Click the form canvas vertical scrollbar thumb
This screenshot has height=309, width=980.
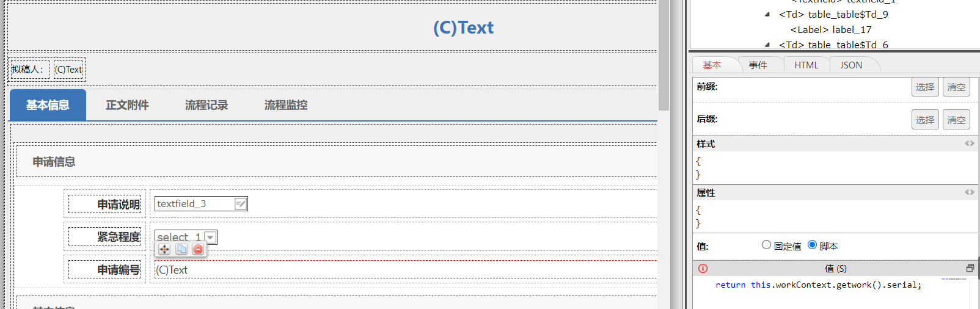point(664,55)
